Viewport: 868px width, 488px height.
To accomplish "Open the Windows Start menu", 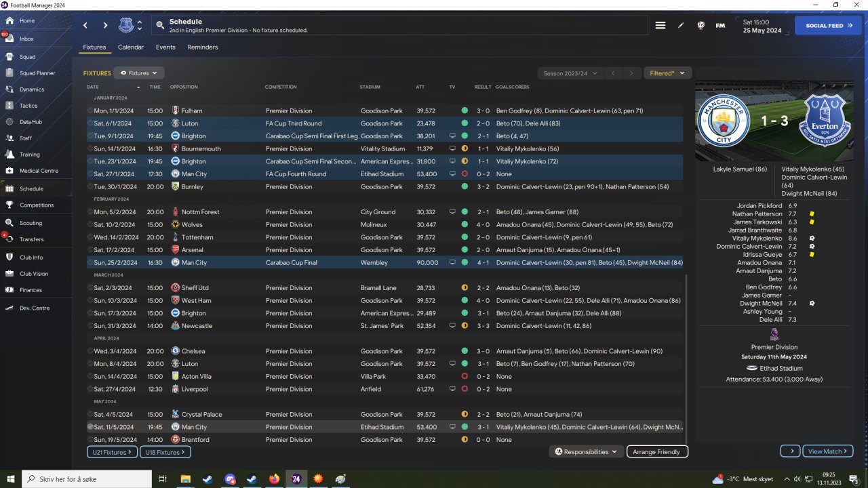I will 10,479.
